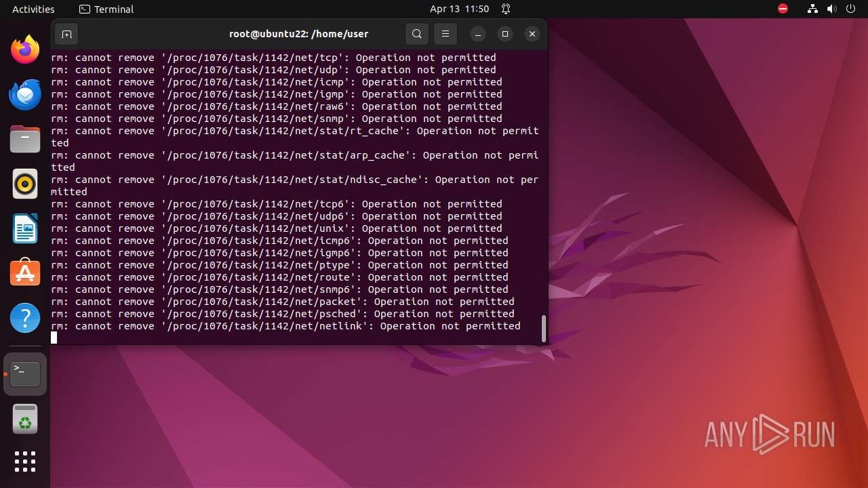Launch Firefox from the dock

point(25,49)
